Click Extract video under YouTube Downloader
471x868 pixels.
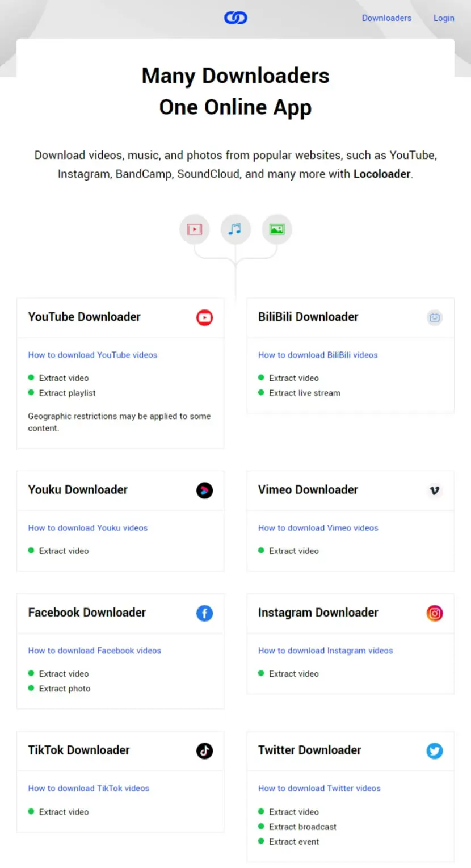[x=64, y=378]
